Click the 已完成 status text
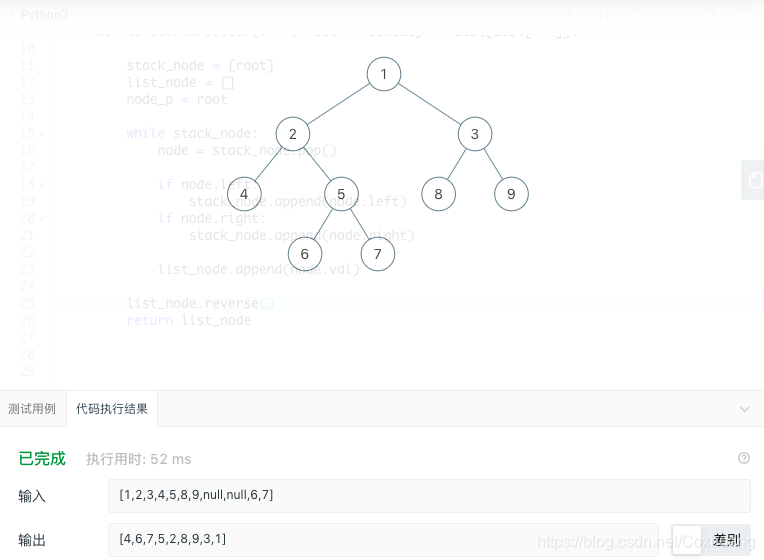The image size is (764, 560). [x=42, y=459]
